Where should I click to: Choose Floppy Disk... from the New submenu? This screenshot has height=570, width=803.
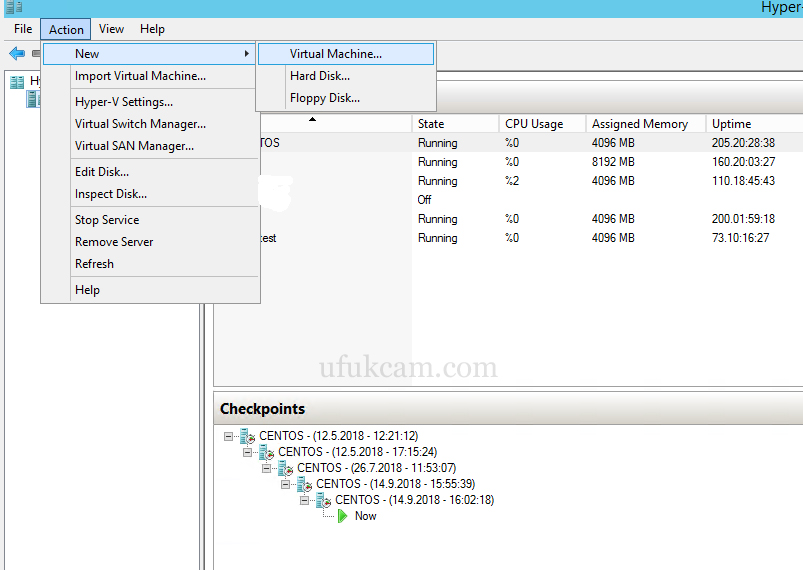click(x=346, y=98)
